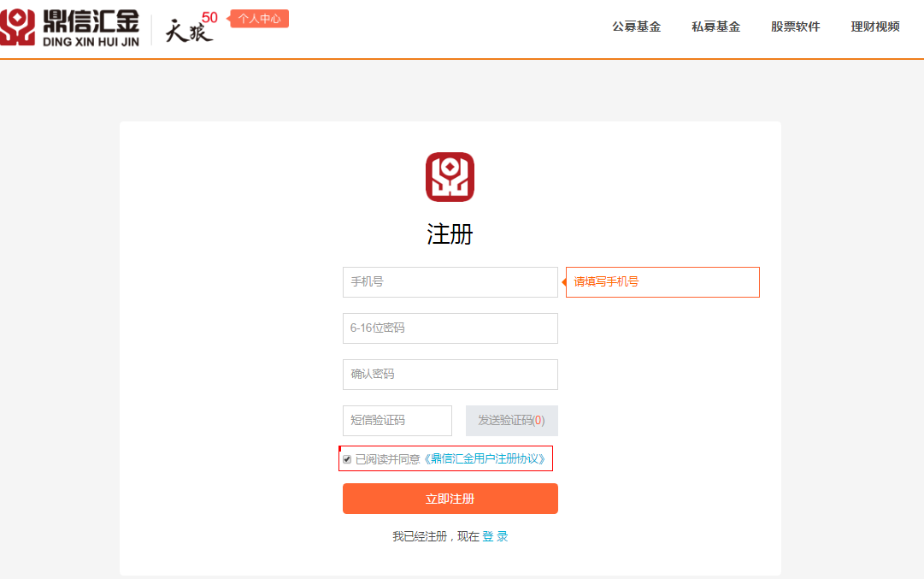Click the 确认密码 field
The height and width of the screenshot is (579, 924).
click(x=450, y=375)
